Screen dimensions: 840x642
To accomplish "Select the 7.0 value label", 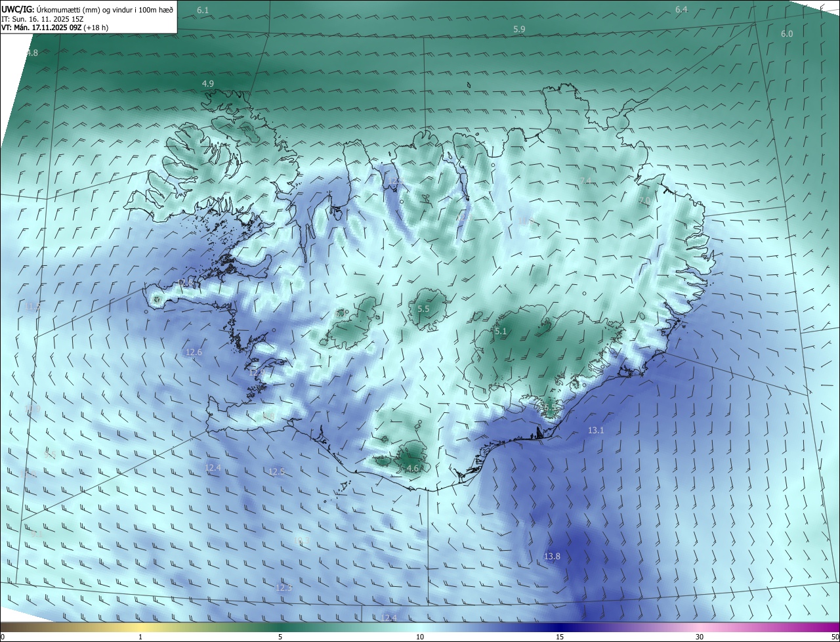I will pyautogui.click(x=644, y=200).
